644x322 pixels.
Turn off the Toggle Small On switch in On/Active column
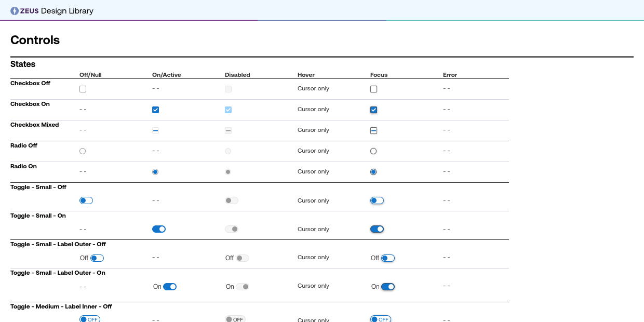[159, 229]
